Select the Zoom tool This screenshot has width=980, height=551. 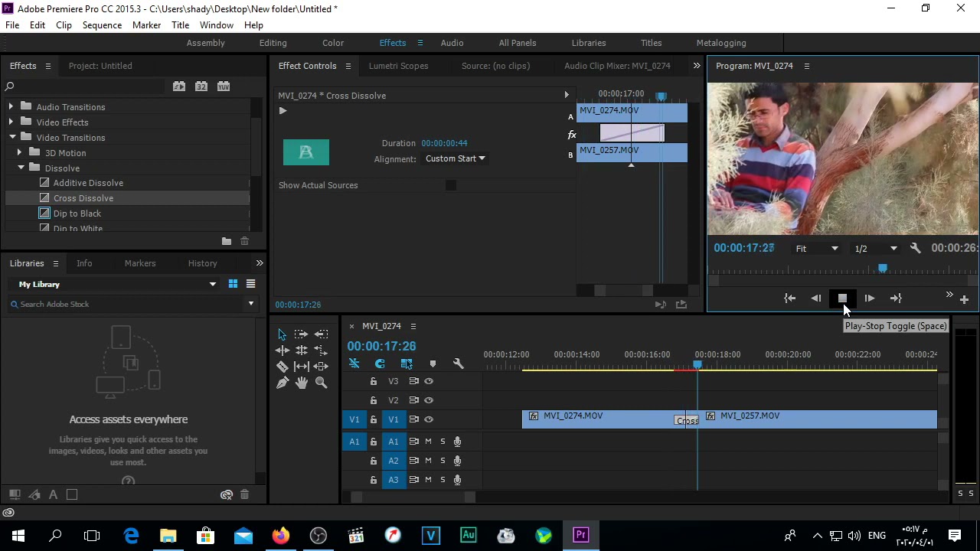[322, 383]
